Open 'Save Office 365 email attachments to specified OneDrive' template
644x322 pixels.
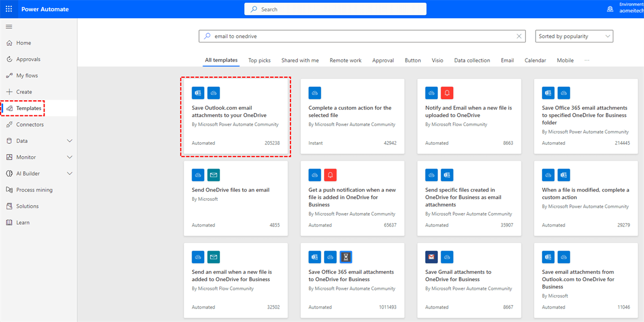tap(586, 116)
